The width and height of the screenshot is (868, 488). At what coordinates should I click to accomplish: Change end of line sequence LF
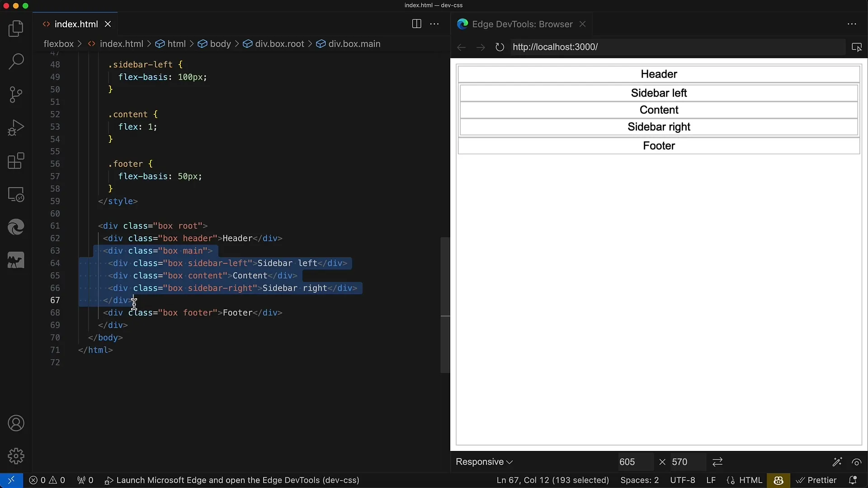[x=711, y=480]
